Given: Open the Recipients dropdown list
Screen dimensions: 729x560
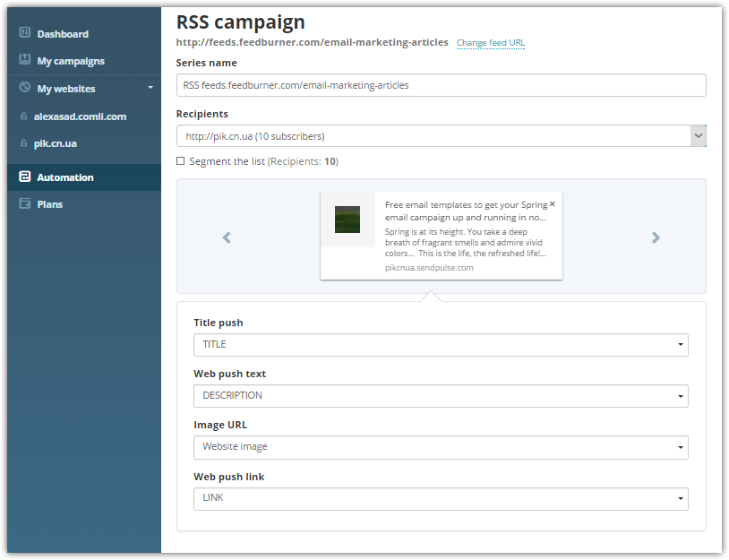Looking at the screenshot, I should tap(442, 136).
